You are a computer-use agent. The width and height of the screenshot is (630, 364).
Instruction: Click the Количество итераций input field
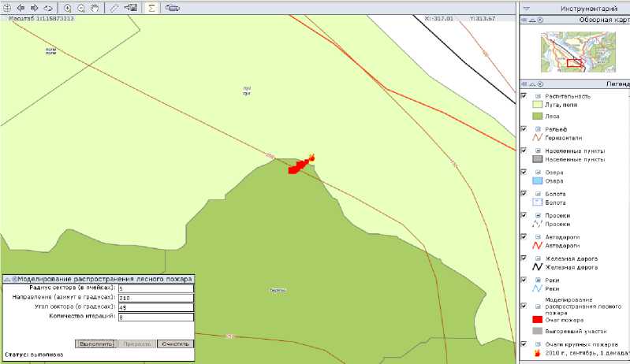tap(156, 317)
